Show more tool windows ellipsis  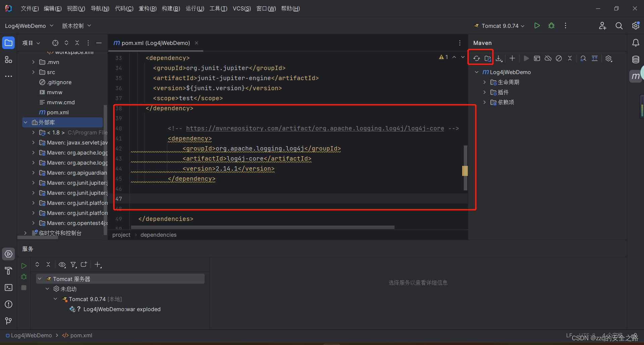tap(8, 76)
